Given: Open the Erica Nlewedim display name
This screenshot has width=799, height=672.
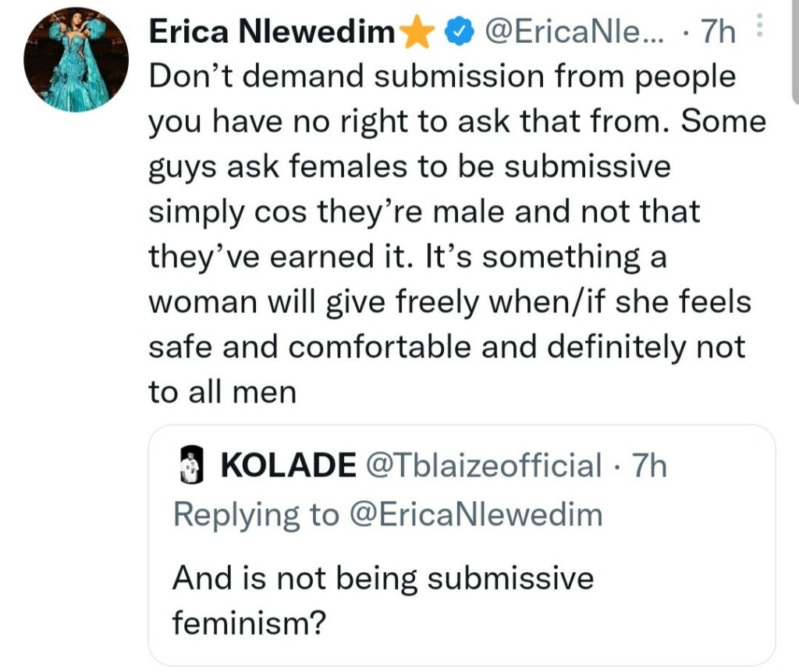Looking at the screenshot, I should 273,32.
